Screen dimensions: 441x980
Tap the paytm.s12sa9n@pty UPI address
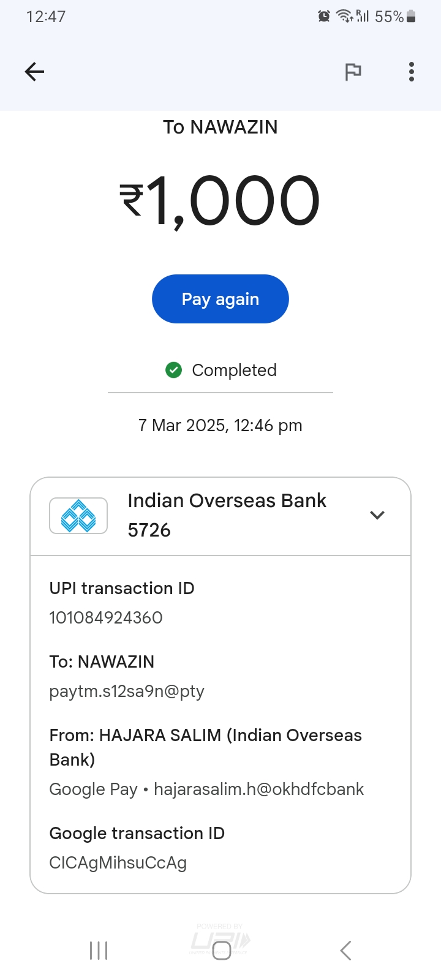click(127, 691)
